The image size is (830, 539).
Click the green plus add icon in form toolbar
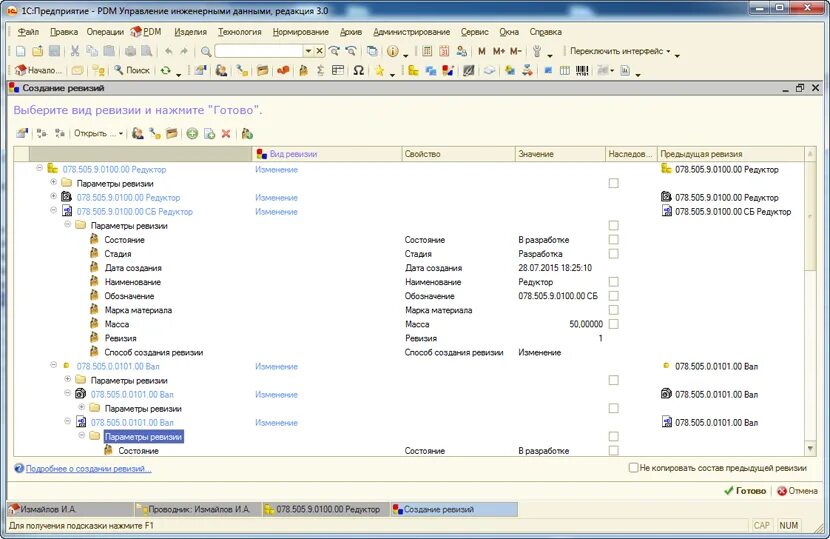[192, 133]
